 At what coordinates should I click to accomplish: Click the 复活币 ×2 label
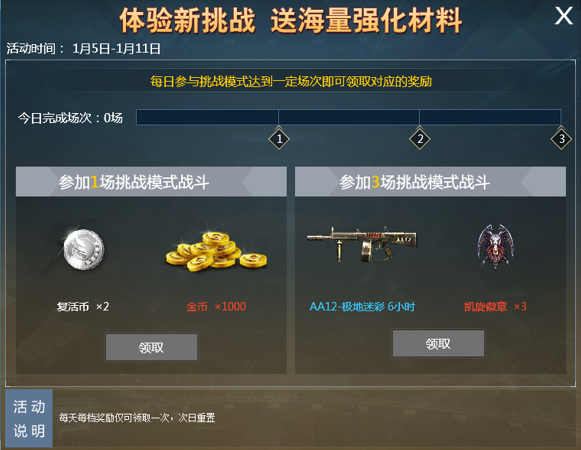(x=83, y=307)
